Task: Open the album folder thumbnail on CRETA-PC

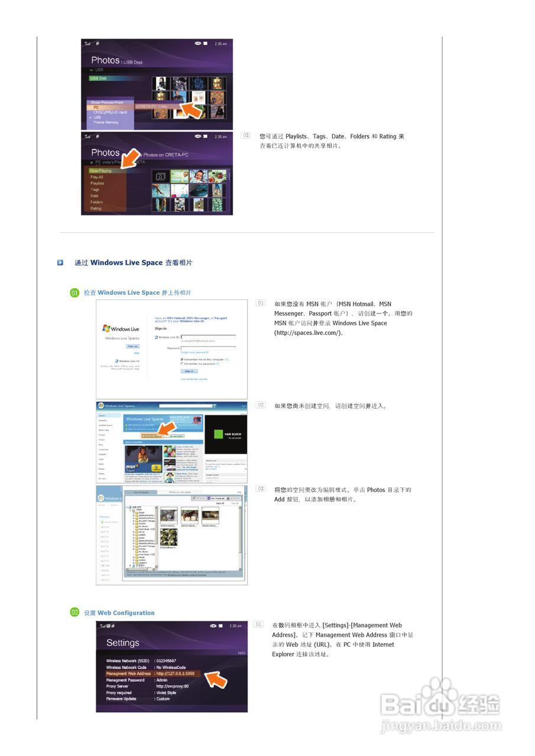Action: (160, 176)
